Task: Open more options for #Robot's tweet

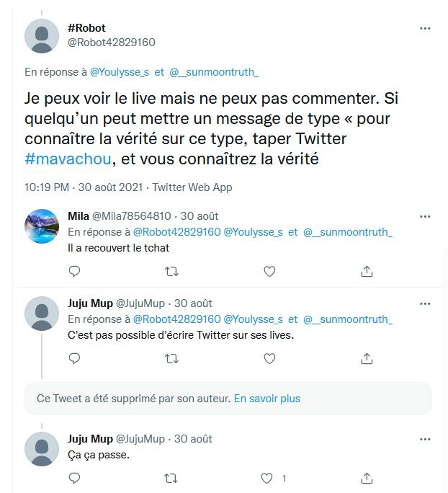Action: [x=425, y=28]
